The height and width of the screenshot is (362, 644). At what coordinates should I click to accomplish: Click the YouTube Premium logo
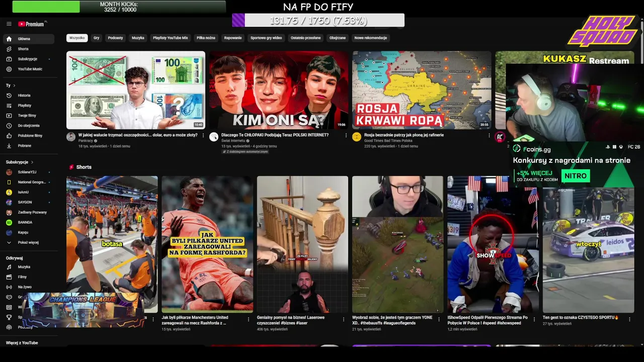point(31,24)
